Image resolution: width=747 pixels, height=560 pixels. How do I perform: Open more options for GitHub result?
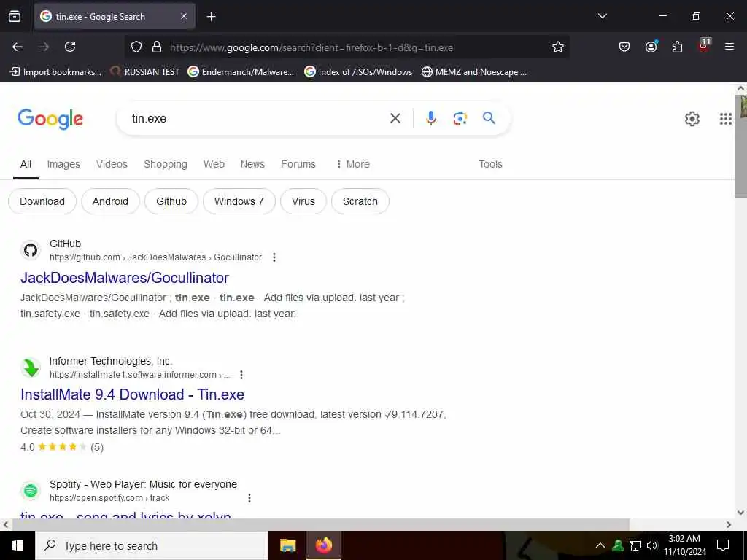tap(274, 257)
